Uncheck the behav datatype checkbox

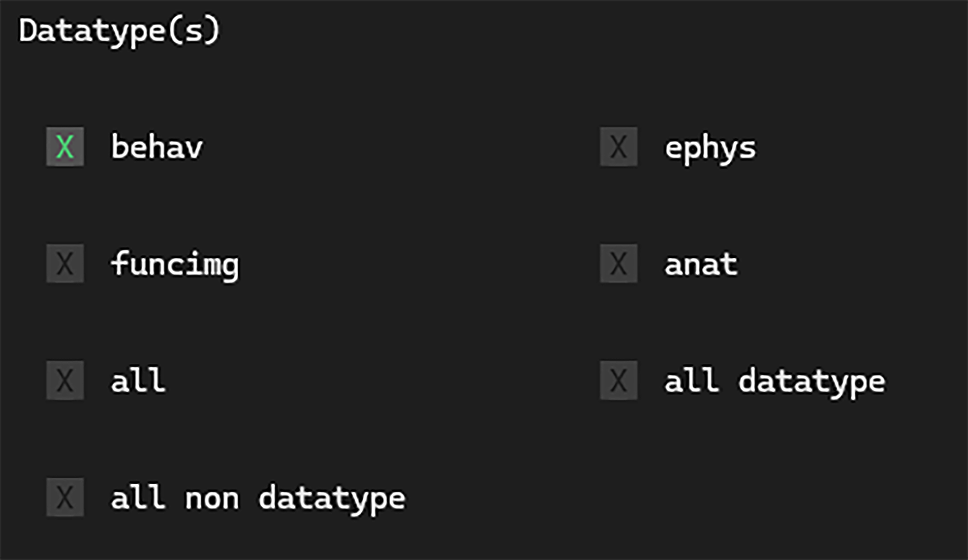click(x=65, y=147)
